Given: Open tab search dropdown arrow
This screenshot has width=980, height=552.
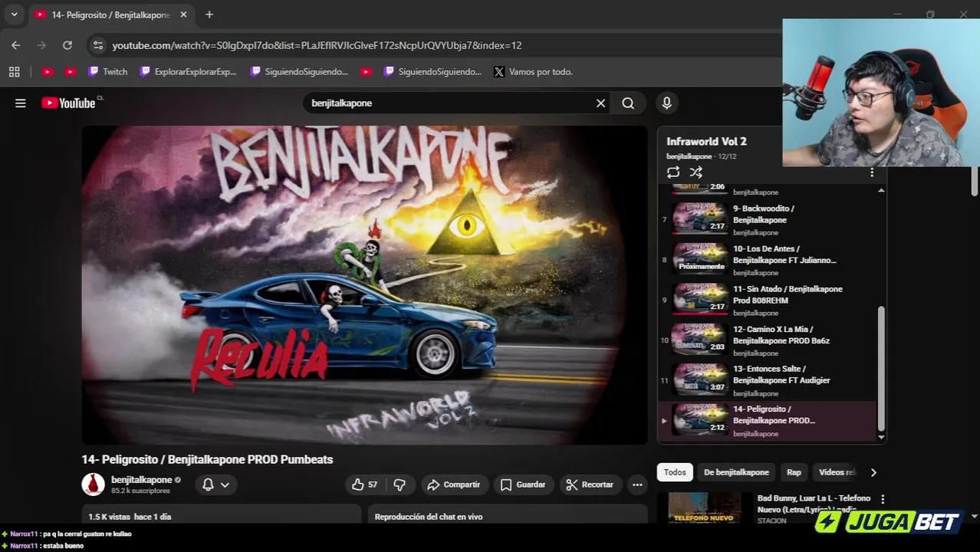Looking at the screenshot, I should 14,15.
